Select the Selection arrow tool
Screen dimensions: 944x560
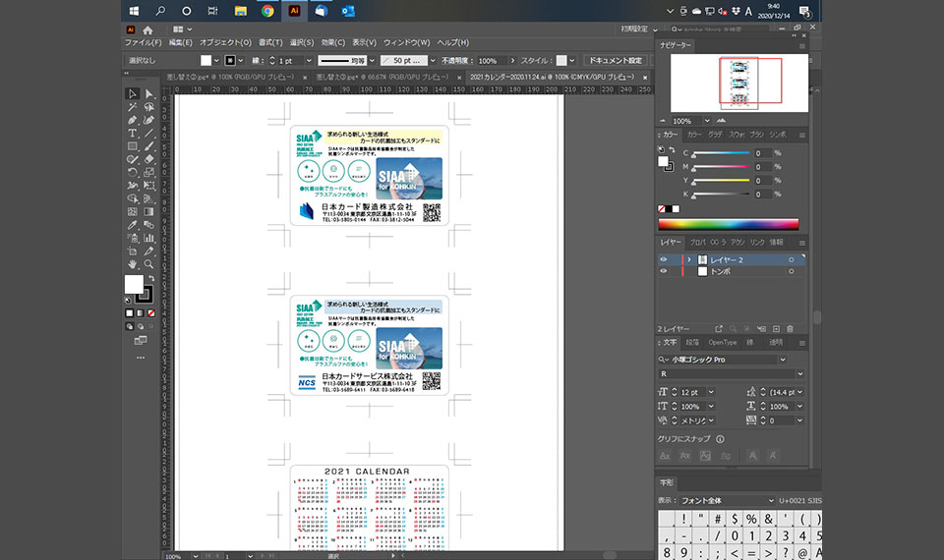(x=132, y=93)
